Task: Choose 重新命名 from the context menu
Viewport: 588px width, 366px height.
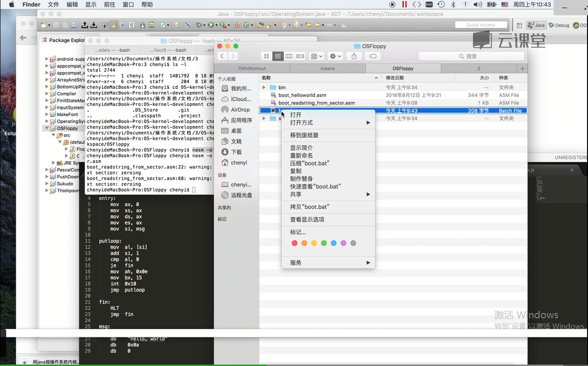Action: pyautogui.click(x=301, y=156)
